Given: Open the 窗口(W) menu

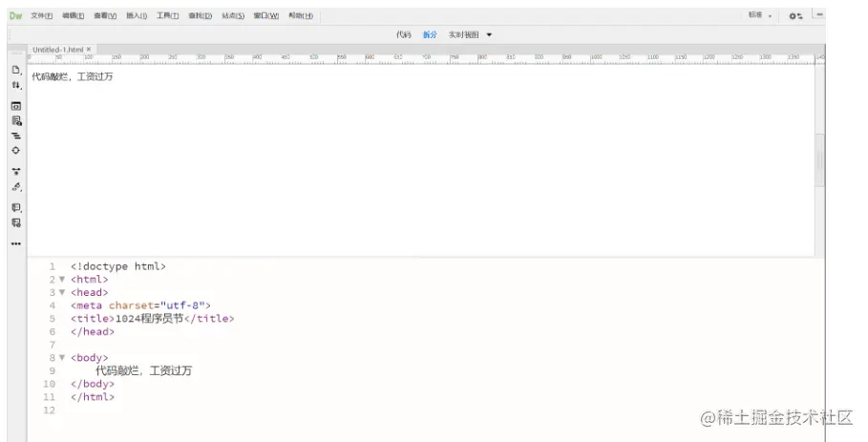Looking at the screenshot, I should 266,16.
